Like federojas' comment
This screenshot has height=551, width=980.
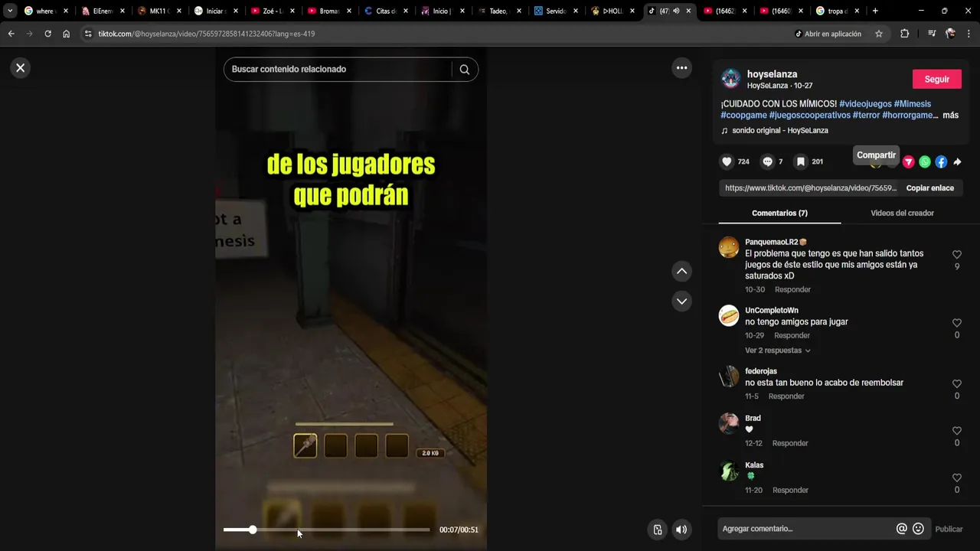click(957, 384)
